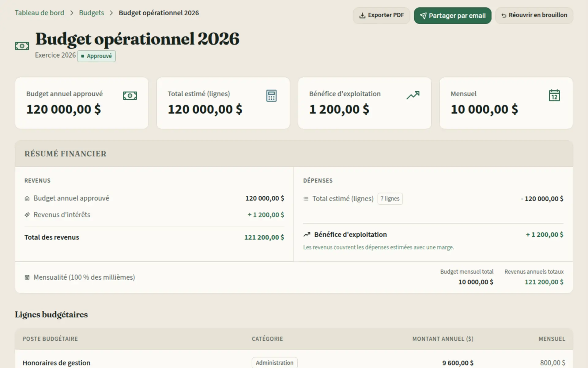
Task: Click the Mensualité (100 % des millièmes) label
Action: [84, 277]
